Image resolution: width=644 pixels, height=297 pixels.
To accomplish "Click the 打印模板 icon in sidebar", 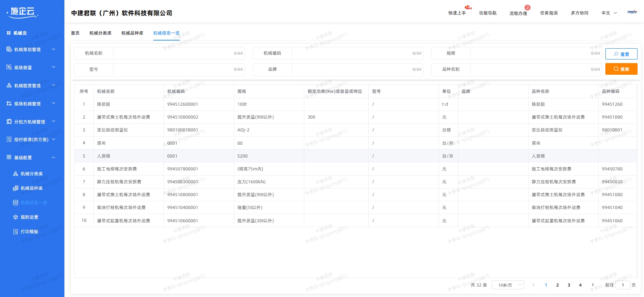I will click(15, 231).
